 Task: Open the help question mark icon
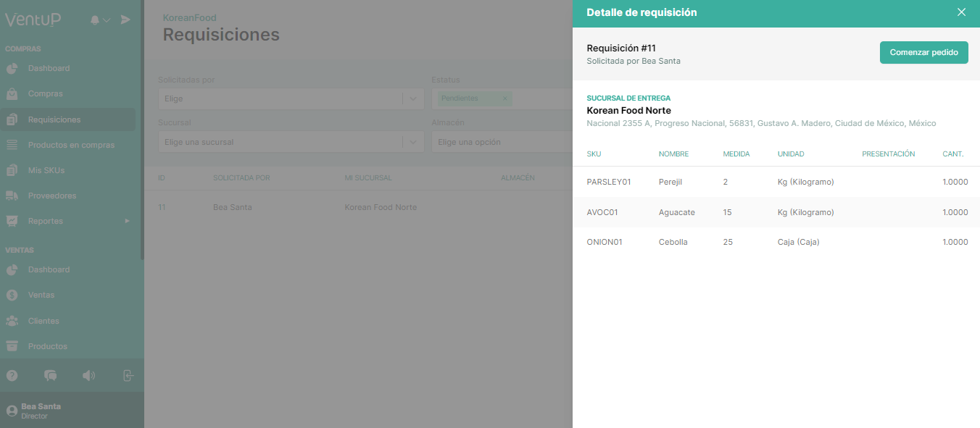coord(12,375)
